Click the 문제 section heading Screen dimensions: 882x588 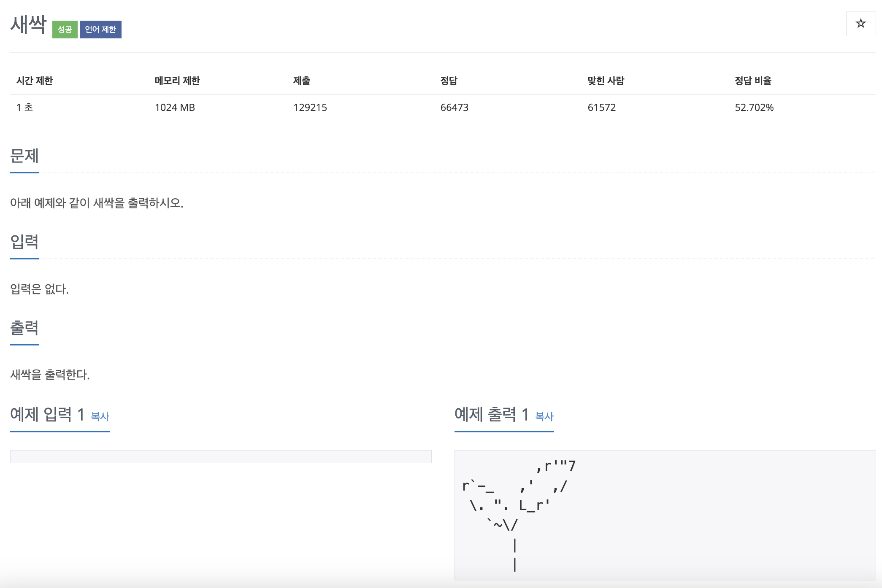pos(24,156)
